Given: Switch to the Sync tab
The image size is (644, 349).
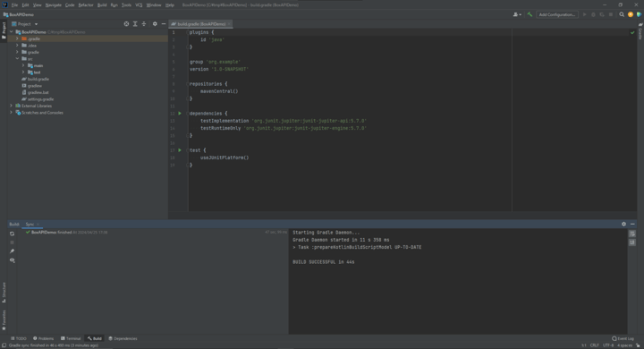Looking at the screenshot, I should pos(30,224).
